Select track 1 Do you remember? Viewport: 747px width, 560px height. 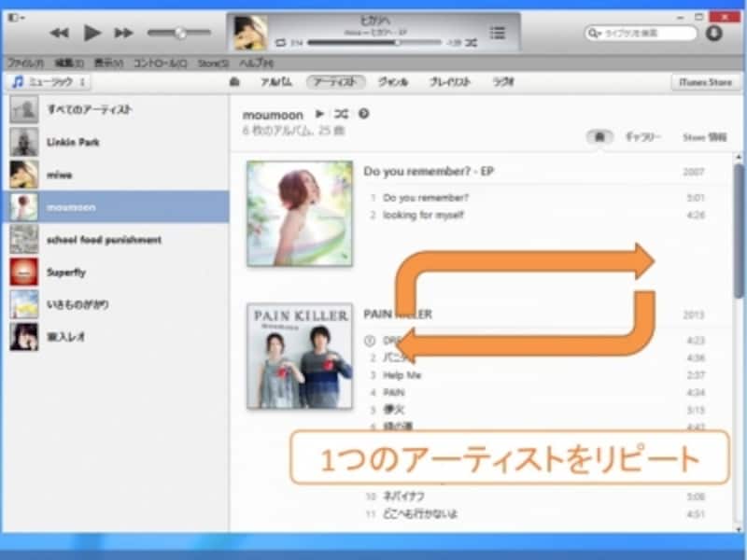point(538,198)
